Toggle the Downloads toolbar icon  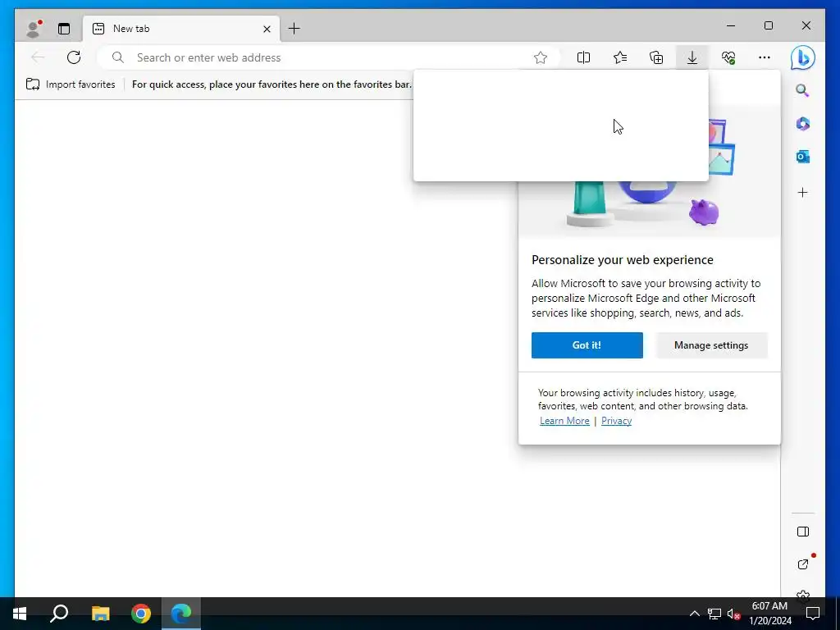[x=692, y=57]
